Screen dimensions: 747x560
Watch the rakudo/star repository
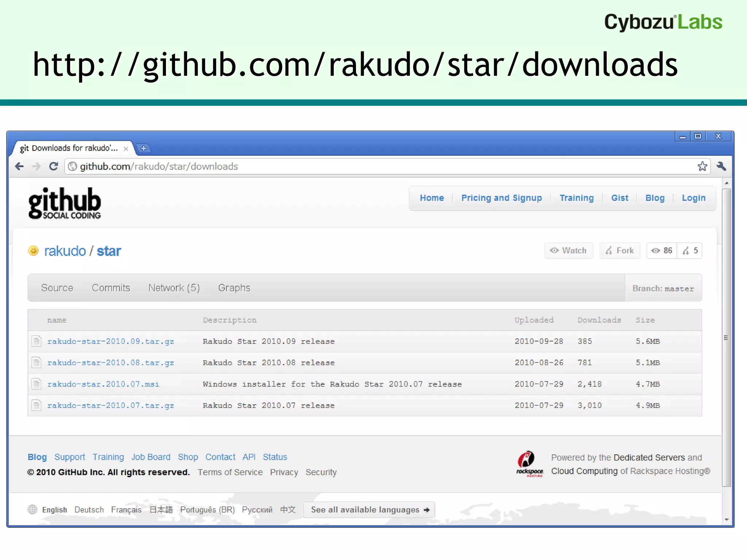(569, 250)
